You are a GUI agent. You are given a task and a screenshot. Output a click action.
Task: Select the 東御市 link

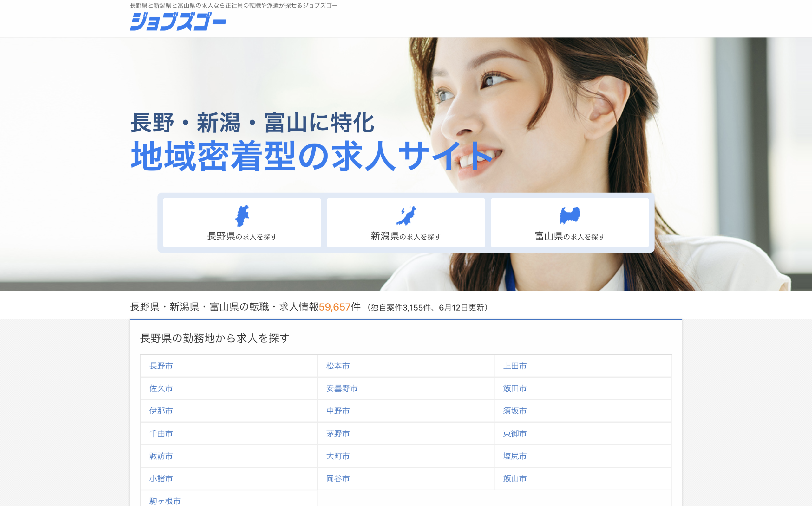[x=514, y=433]
